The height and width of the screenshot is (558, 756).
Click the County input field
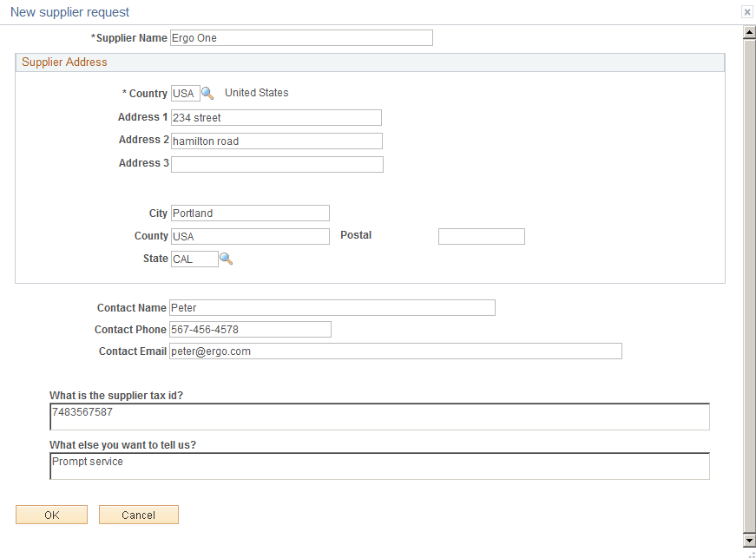click(x=250, y=236)
